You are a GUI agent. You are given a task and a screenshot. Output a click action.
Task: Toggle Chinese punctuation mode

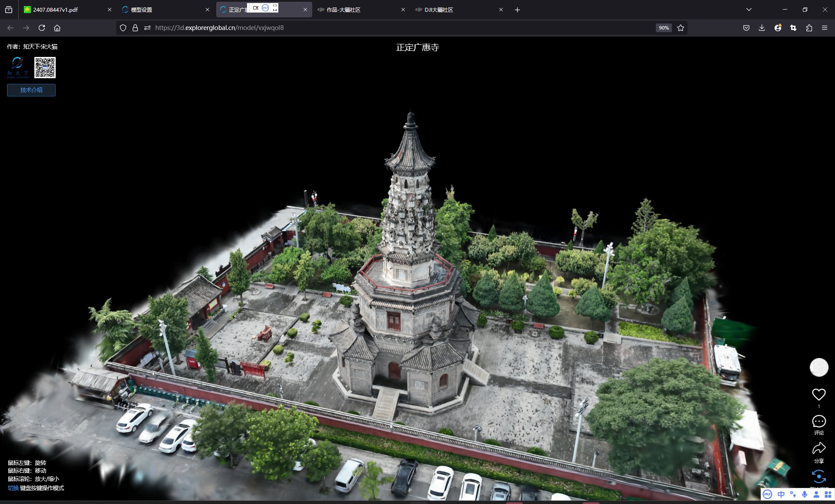click(x=793, y=494)
